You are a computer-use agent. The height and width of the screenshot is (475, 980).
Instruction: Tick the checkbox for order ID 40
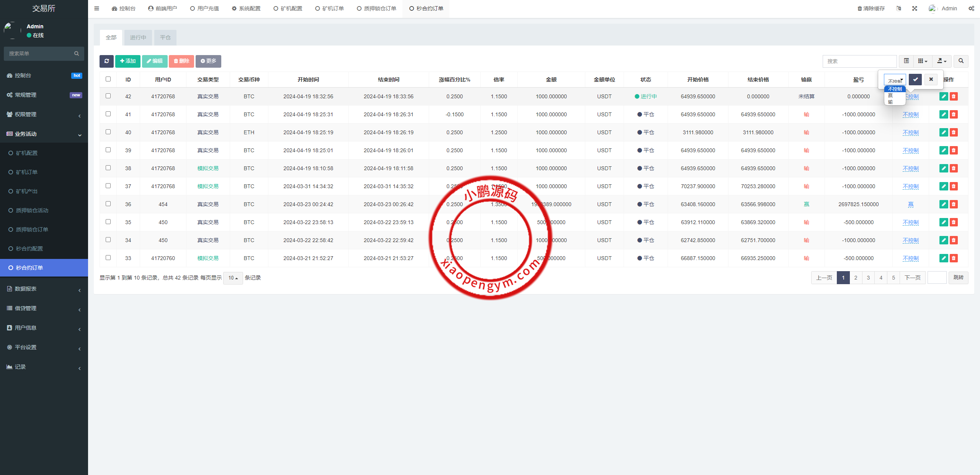[108, 132]
